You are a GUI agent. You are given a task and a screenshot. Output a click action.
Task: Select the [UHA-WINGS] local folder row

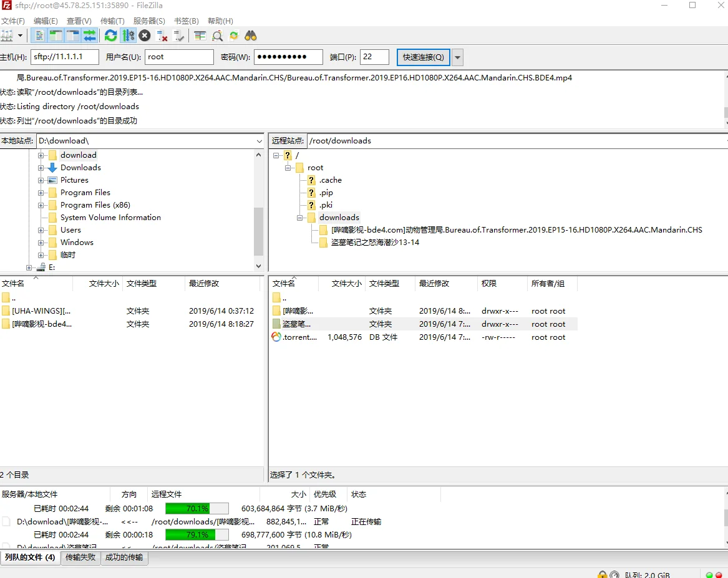[x=130, y=311]
